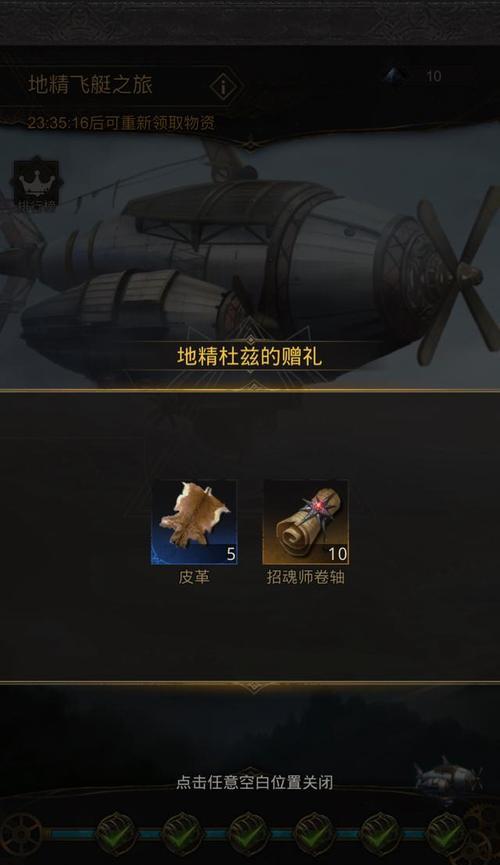Viewport: 500px width, 865px height.
Task: Click the 地精飞艇之旅 title header
Action: click(90, 85)
